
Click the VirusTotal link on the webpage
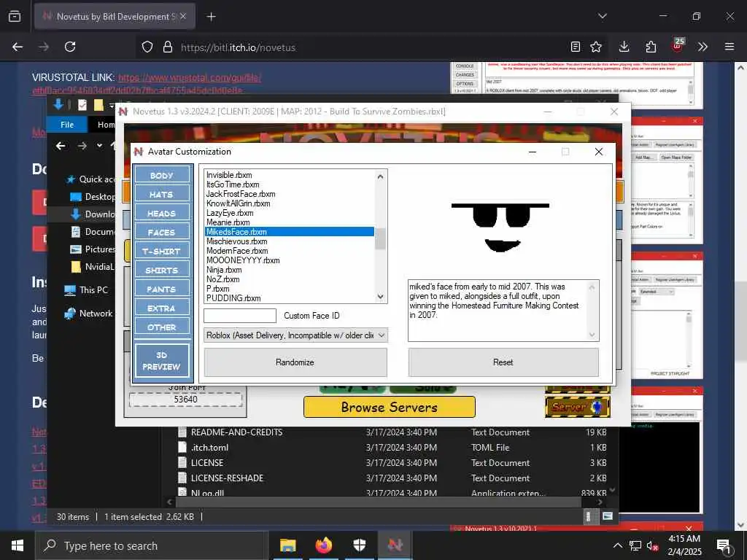click(190, 77)
